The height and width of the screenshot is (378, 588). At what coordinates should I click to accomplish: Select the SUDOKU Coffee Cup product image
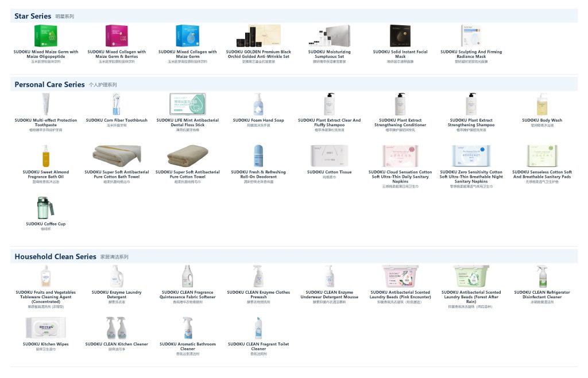(46, 208)
